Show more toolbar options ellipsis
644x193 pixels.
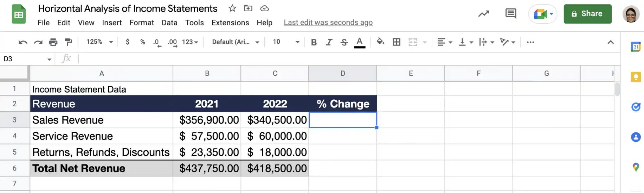tap(530, 42)
